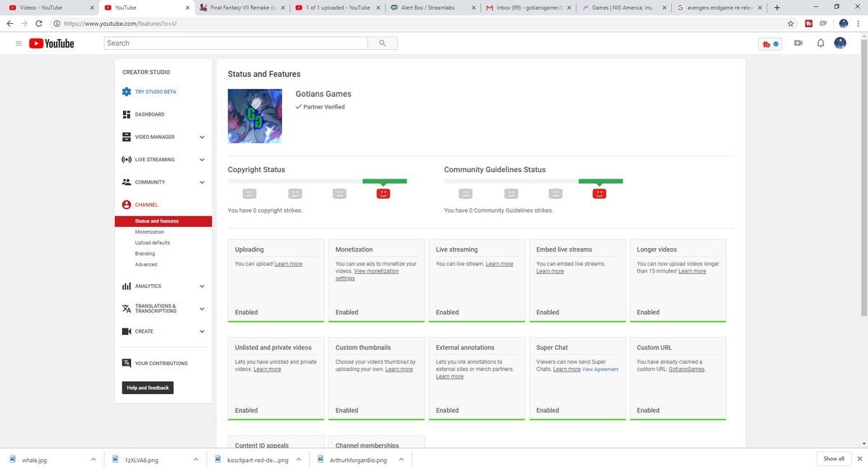Click the TubeBuddy icon in the YouTube header
868x470 pixels.
[770, 43]
